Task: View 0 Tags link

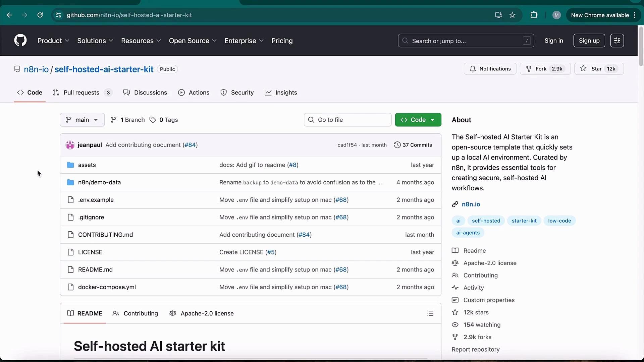Action: [x=164, y=120]
